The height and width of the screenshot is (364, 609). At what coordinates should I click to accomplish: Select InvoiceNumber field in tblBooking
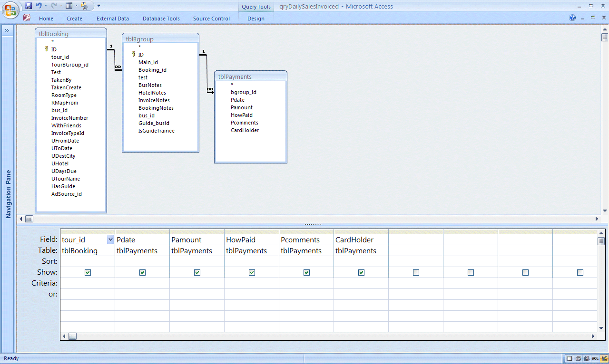(69, 118)
